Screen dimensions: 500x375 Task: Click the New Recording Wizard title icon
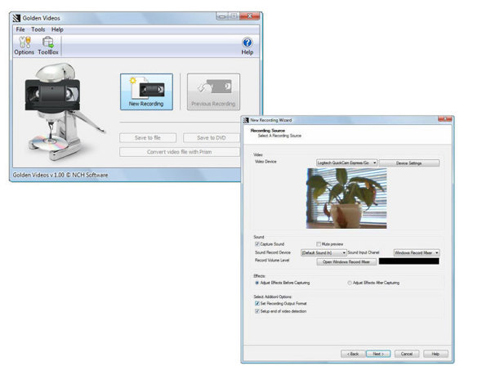click(246, 120)
